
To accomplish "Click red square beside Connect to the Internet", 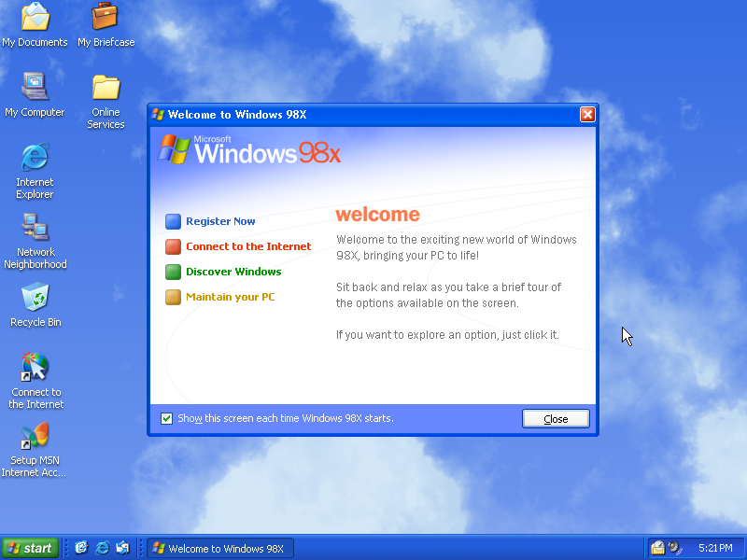I will (173, 246).
